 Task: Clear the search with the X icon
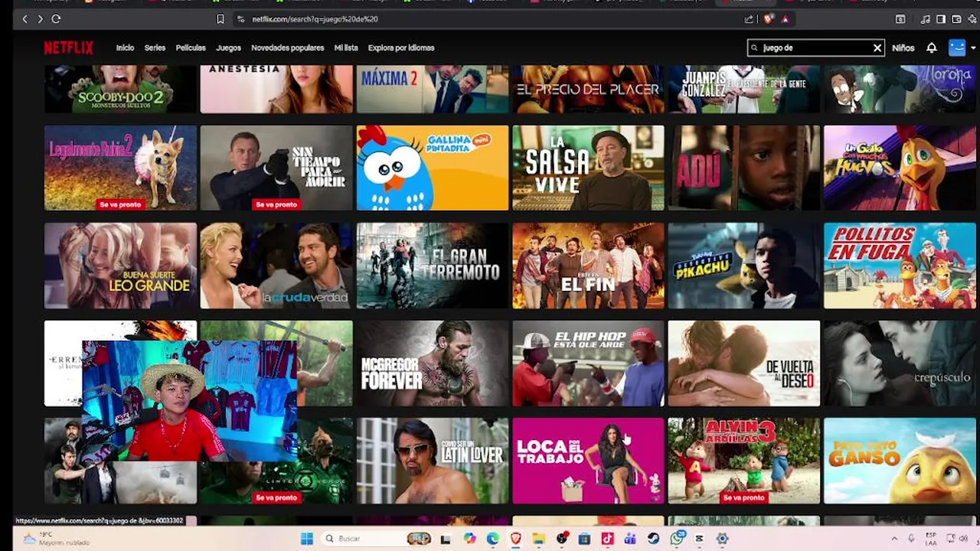tap(877, 47)
